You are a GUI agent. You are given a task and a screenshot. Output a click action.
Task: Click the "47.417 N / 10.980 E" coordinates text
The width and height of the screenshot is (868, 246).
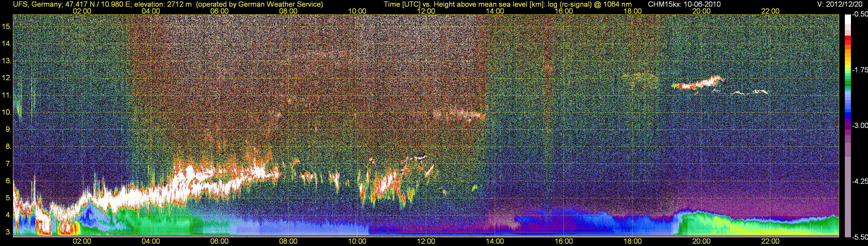pyautogui.click(x=98, y=4)
